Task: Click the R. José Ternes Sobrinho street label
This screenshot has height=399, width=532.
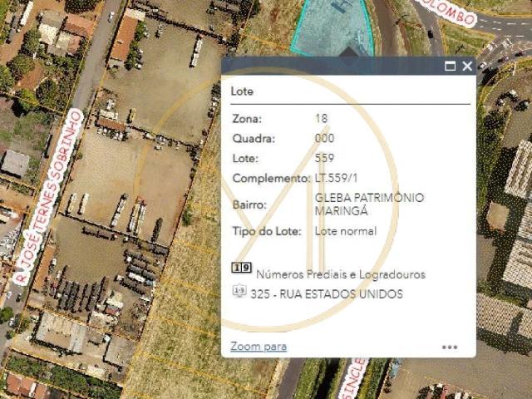Action: [x=48, y=197]
